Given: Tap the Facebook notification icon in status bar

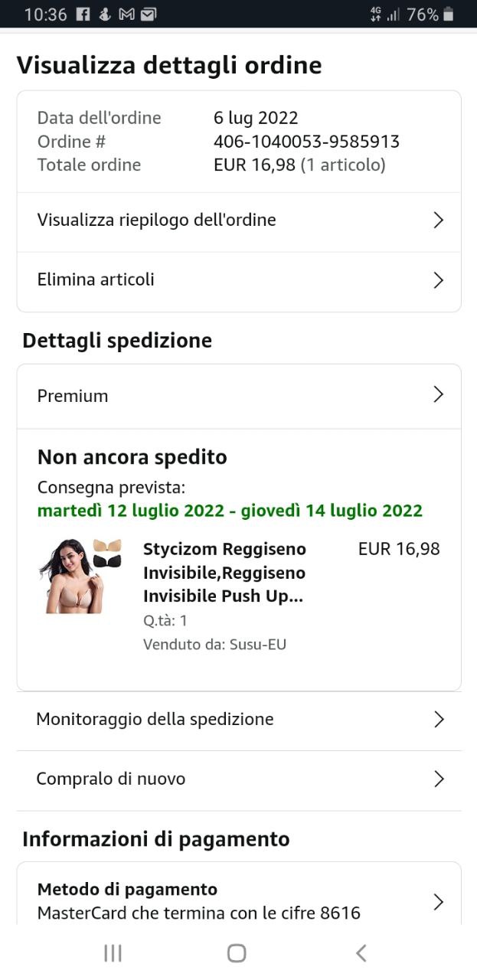Looking at the screenshot, I should (83, 15).
